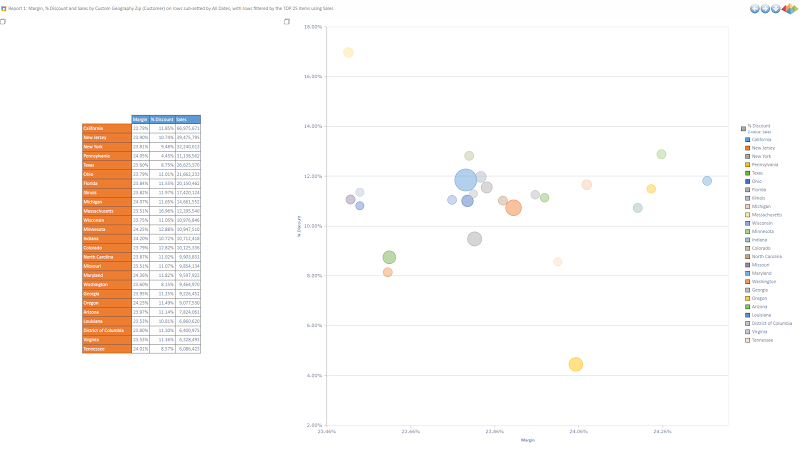Click the blue down arrow icon

pyautogui.click(x=776, y=9)
